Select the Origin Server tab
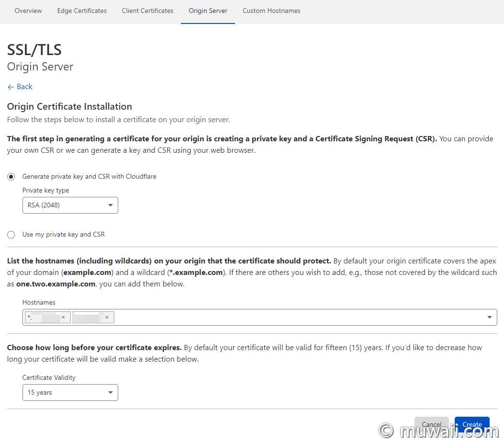504x444 pixels. pos(208,11)
